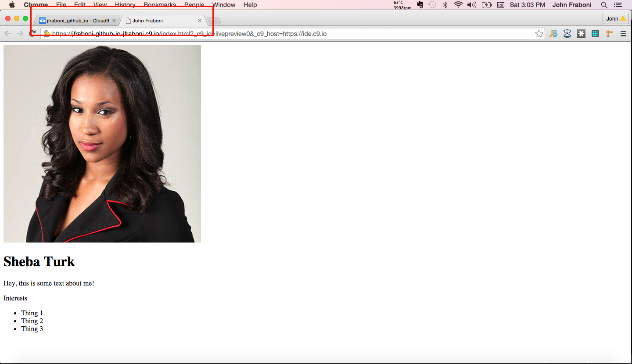The height and width of the screenshot is (364, 632).
Task: View site security warning icon in address bar
Action: [x=47, y=34]
